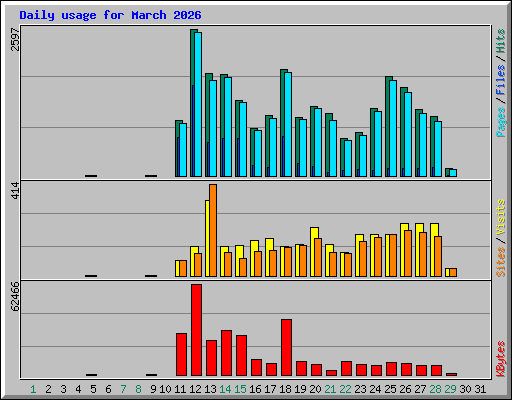Click day 25 on the x-axis
The width and height of the screenshot is (512, 400).
[x=390, y=389]
